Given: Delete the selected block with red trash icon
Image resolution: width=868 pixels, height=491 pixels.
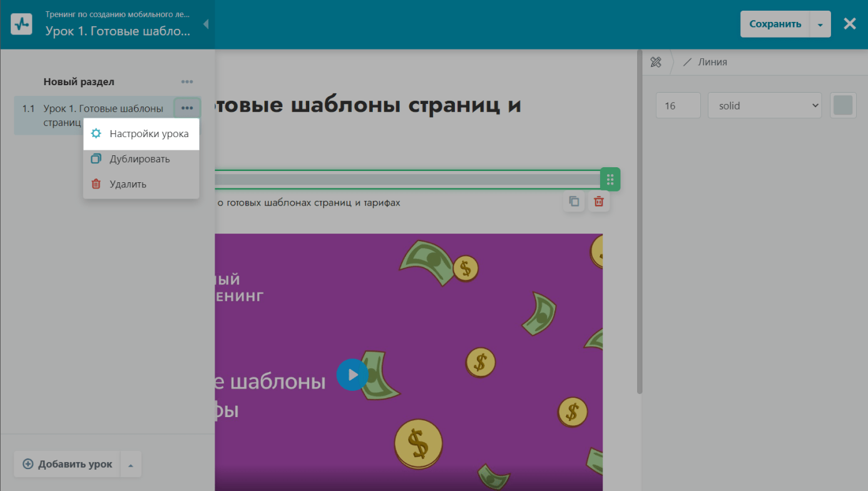Looking at the screenshot, I should pyautogui.click(x=599, y=202).
